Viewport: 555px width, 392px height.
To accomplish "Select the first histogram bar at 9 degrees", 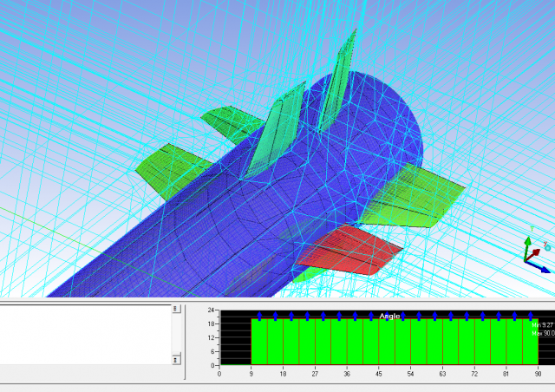I will pos(259,342).
